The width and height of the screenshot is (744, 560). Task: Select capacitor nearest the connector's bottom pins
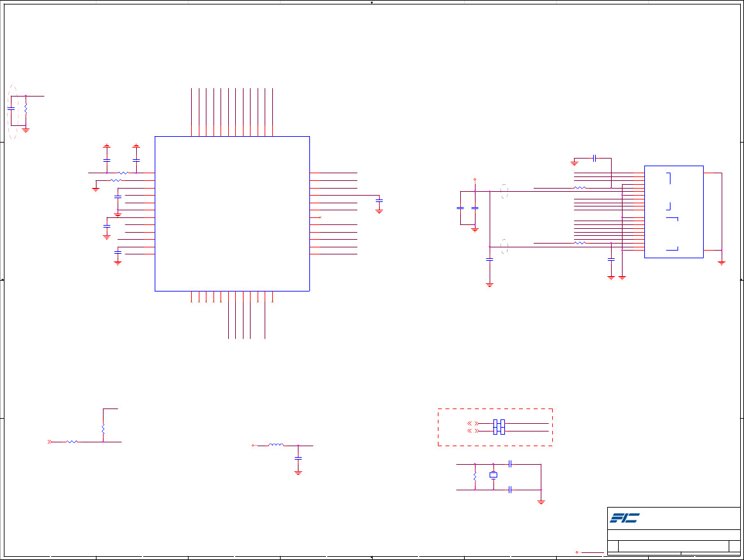(611, 260)
